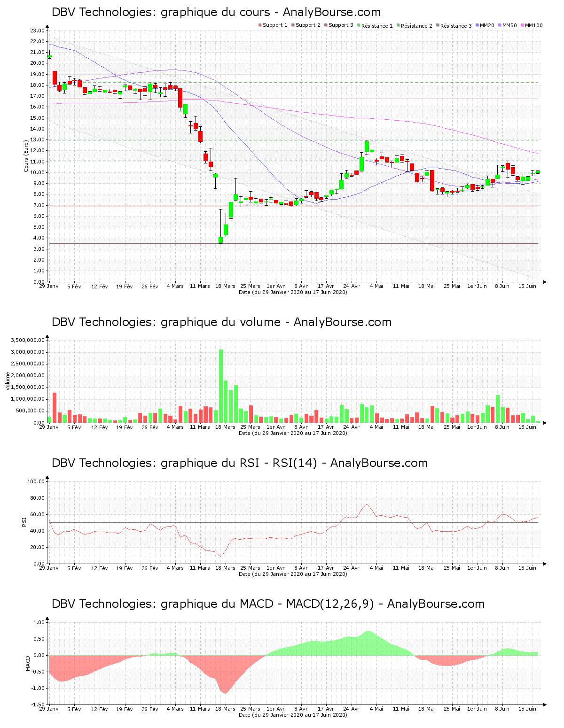564x728 pixels.
Task: Click the tallest green volume bar at 18 Mars
Action: [221, 386]
